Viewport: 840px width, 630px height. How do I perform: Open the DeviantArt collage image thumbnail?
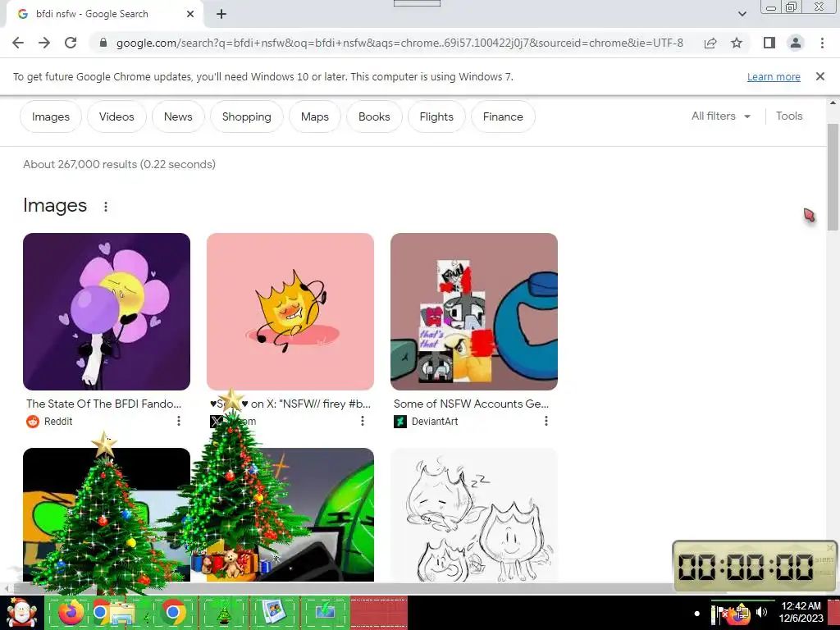(474, 311)
